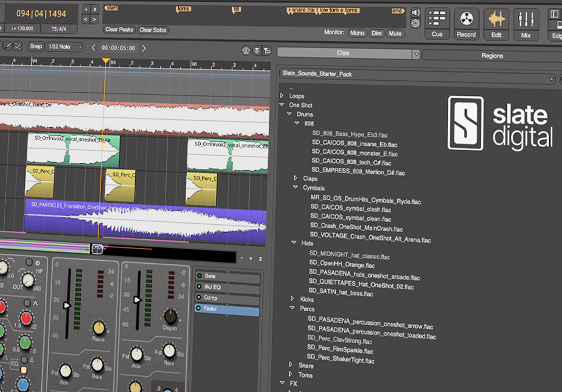Click the monitor speaker icon

(x=415, y=13)
